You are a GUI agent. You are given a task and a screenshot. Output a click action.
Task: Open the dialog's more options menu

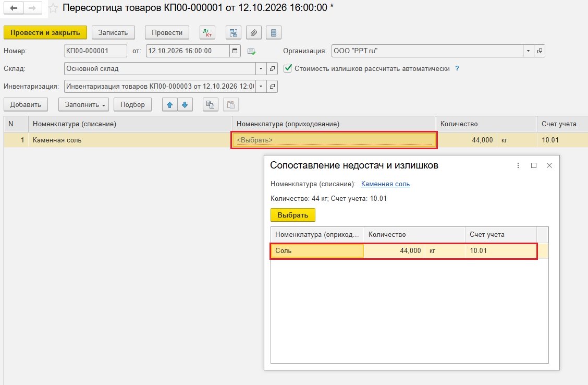518,165
